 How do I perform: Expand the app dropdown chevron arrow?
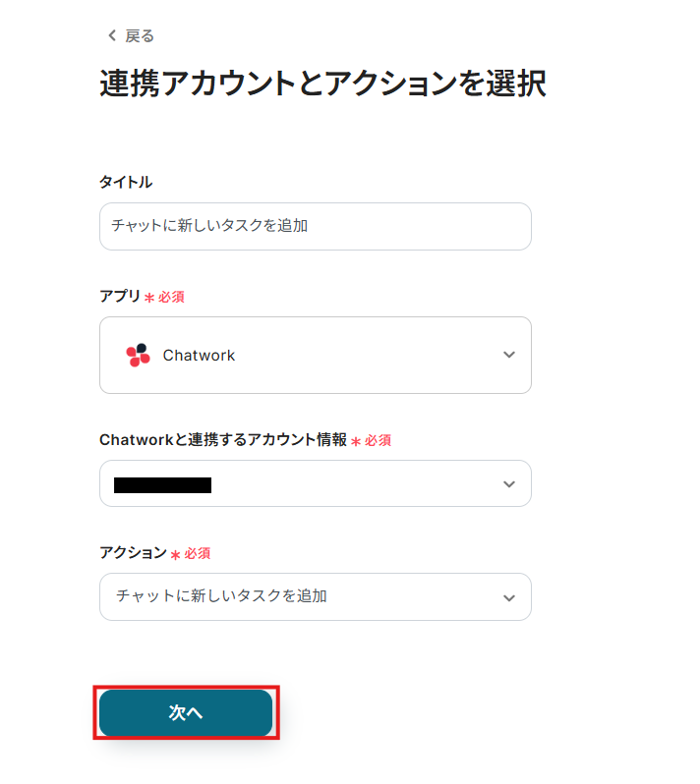click(x=508, y=355)
